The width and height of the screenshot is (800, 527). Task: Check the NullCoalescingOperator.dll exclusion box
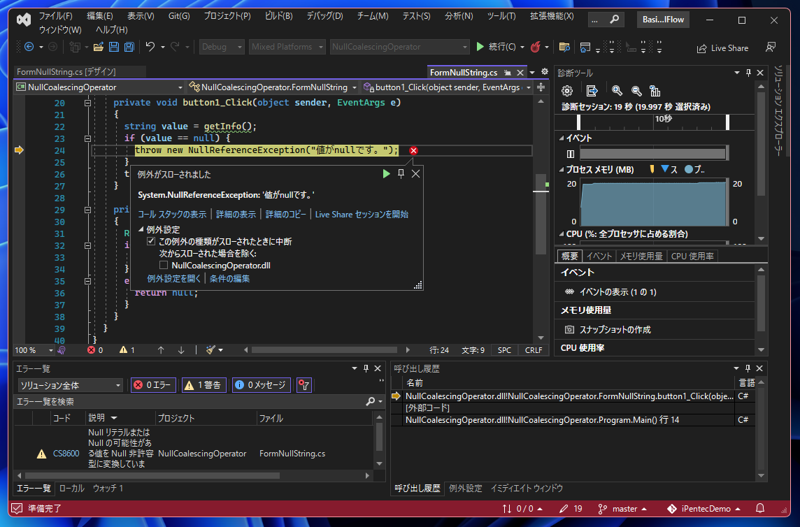(x=163, y=265)
